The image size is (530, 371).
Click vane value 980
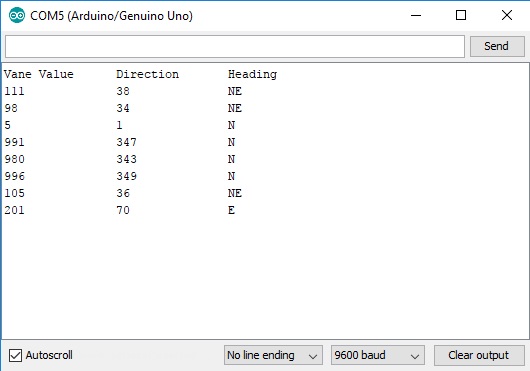pyautogui.click(x=15, y=159)
